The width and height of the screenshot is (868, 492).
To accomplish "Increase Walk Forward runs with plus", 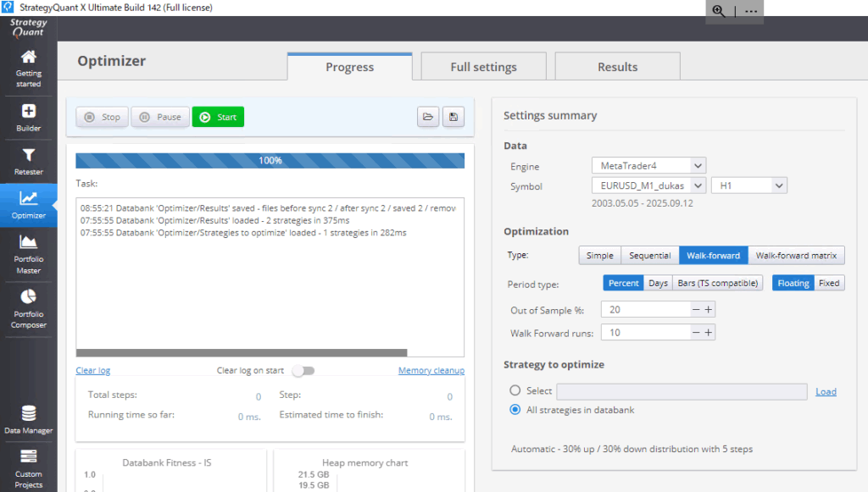I will click(x=709, y=333).
